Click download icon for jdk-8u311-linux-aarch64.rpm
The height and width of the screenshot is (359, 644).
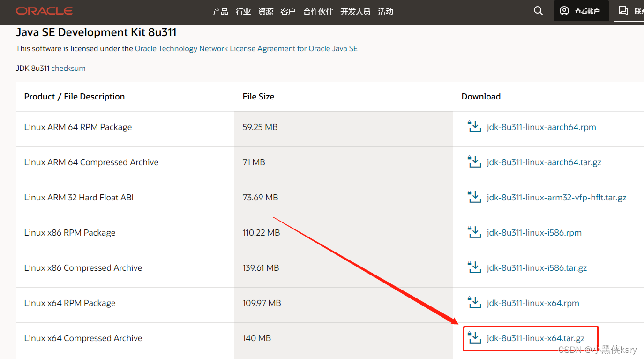[x=474, y=127]
